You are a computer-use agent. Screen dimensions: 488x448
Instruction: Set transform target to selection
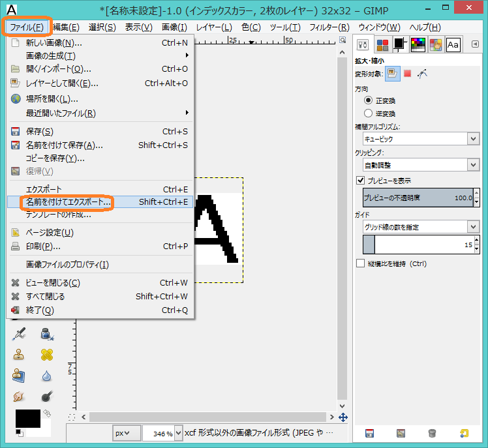point(407,74)
